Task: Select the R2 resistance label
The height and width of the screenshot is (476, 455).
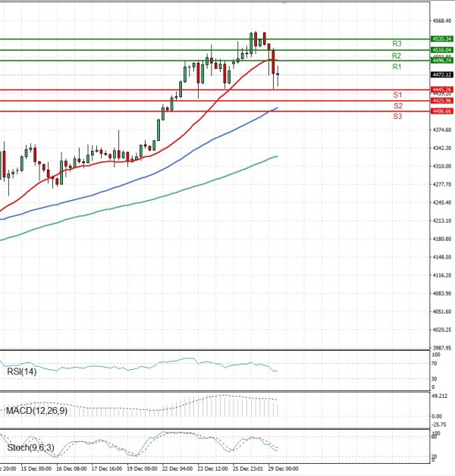Action: 397,56
